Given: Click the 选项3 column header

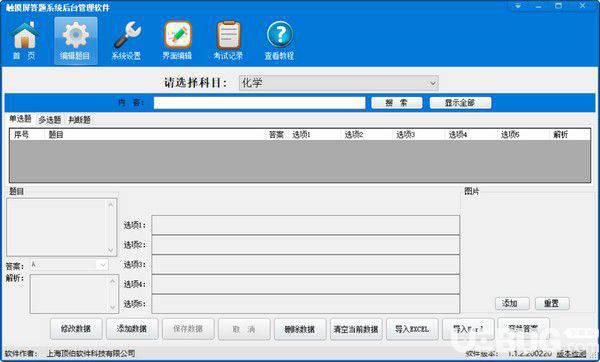Looking at the screenshot, I should pyautogui.click(x=406, y=135).
